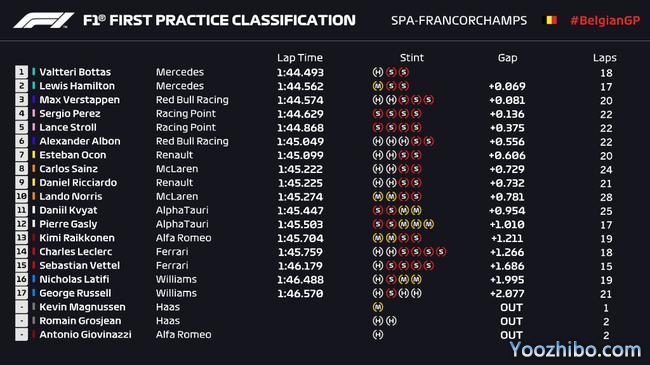Click Valtteri Bottas's hard tyre stint icon
The height and width of the screenshot is (365, 650).
coord(378,72)
